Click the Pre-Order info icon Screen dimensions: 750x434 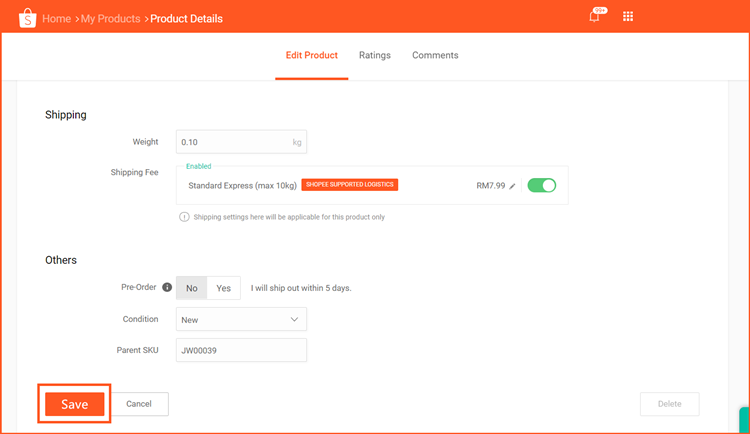167,287
